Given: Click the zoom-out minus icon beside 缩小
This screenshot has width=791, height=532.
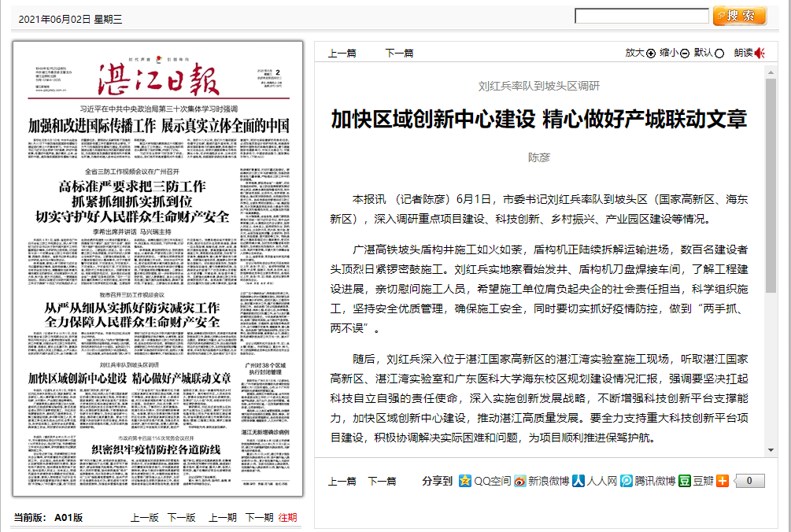Looking at the screenshot, I should point(685,54).
